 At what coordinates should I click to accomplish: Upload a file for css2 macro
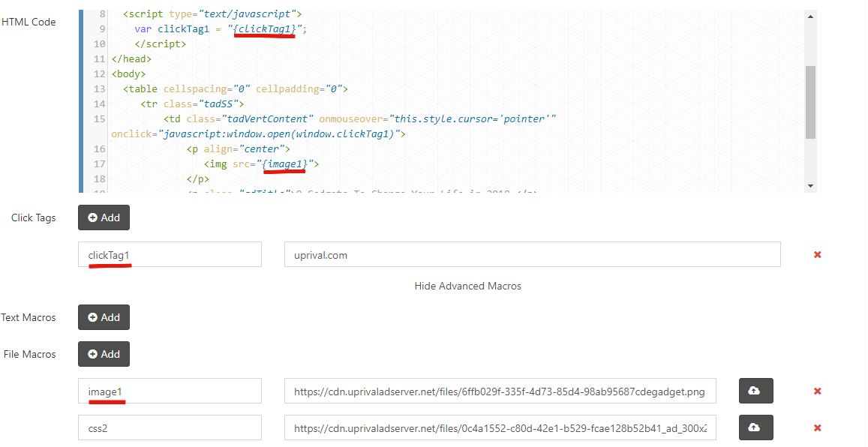click(755, 427)
